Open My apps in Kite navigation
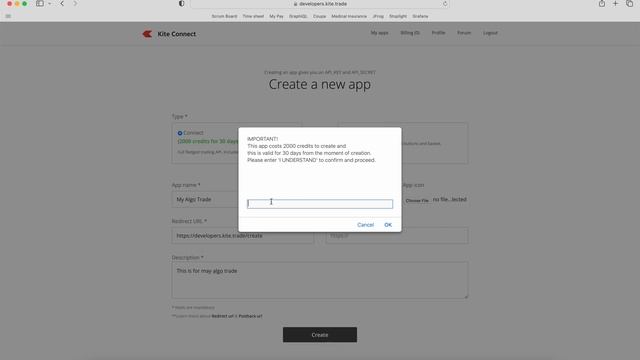Viewport: 640px width, 360px height. point(379,33)
